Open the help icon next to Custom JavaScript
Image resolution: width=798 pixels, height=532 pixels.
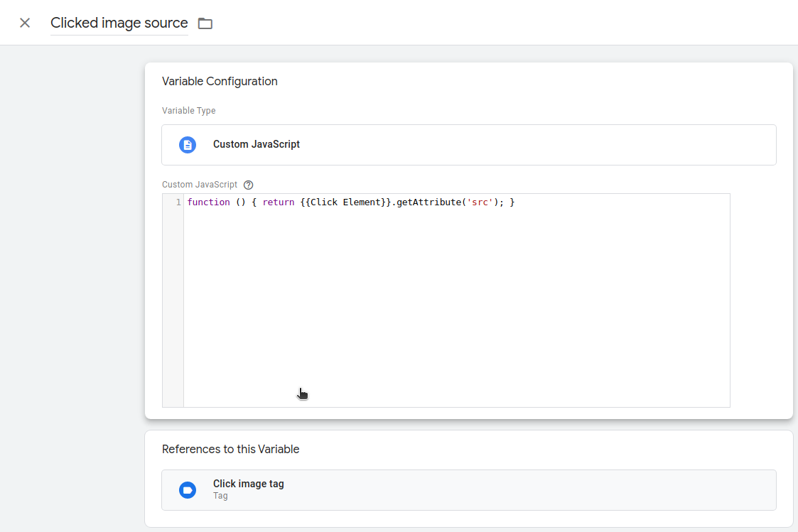248,185
